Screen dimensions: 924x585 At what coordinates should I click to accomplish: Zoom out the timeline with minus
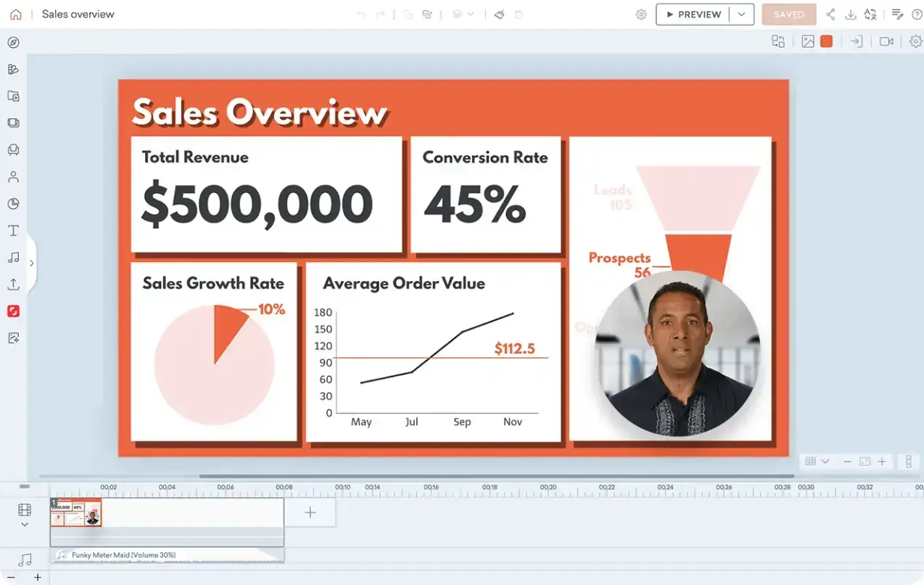point(11,578)
